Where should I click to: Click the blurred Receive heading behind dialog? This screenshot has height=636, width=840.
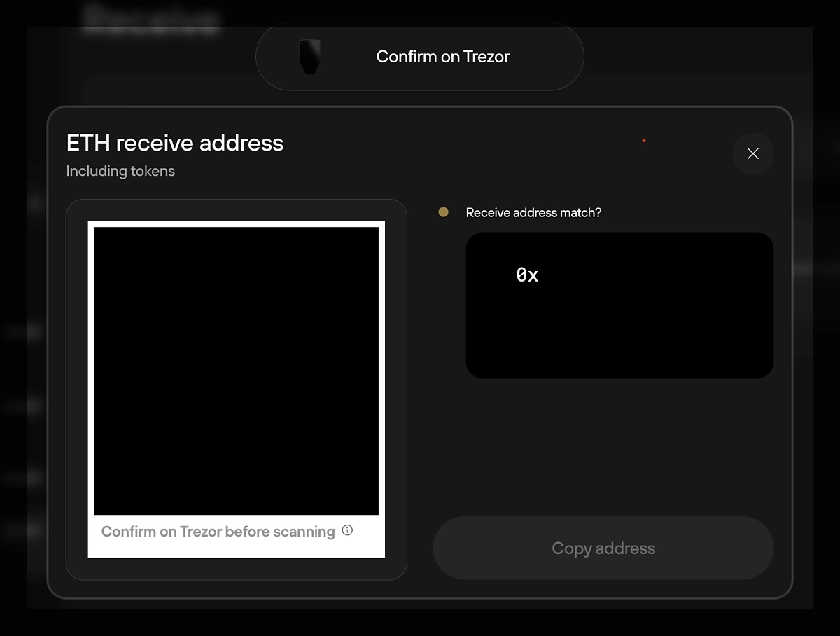click(150, 20)
